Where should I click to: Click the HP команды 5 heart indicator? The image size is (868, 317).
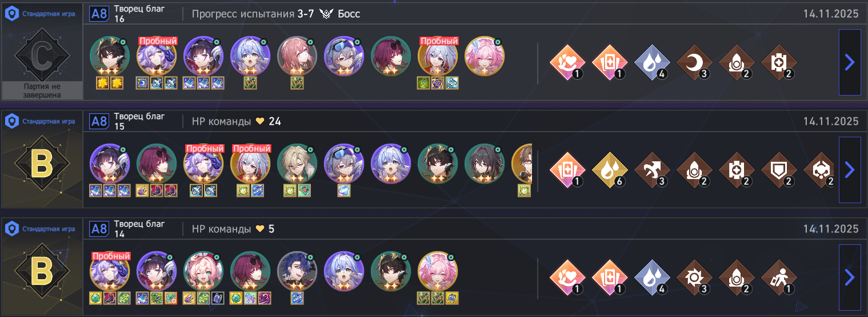pyautogui.click(x=260, y=229)
